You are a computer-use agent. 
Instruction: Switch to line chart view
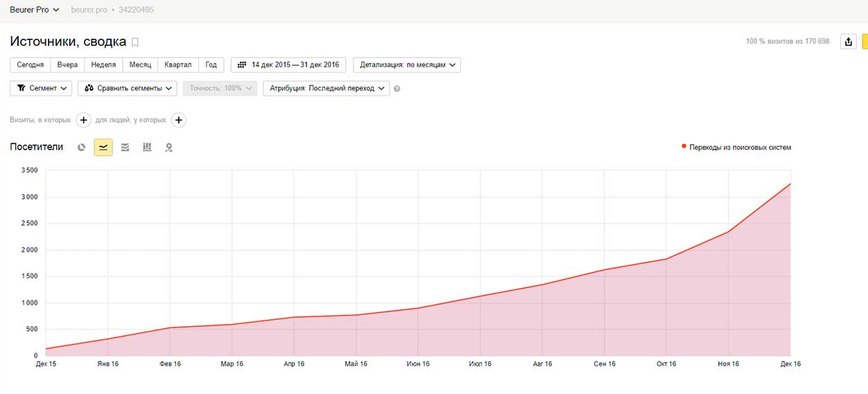(103, 147)
